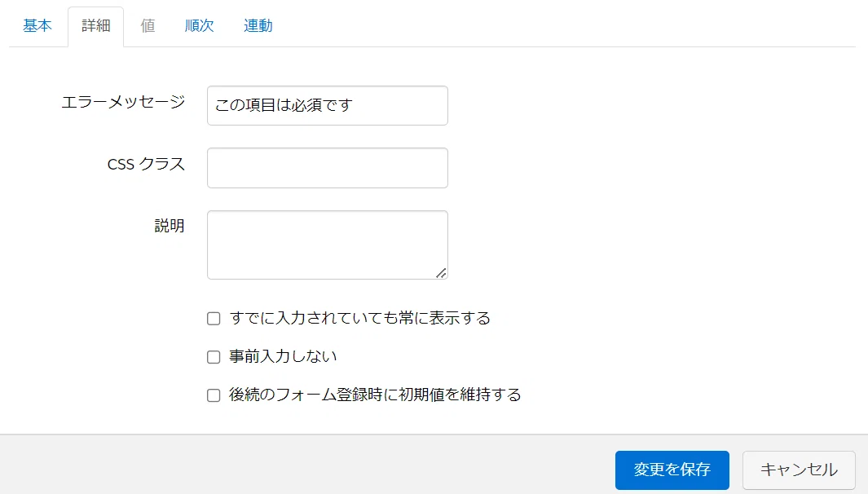This screenshot has width=868, height=494.
Task: Enable the すでに入力されていても常に表示する checkbox
Action: pyautogui.click(x=214, y=319)
